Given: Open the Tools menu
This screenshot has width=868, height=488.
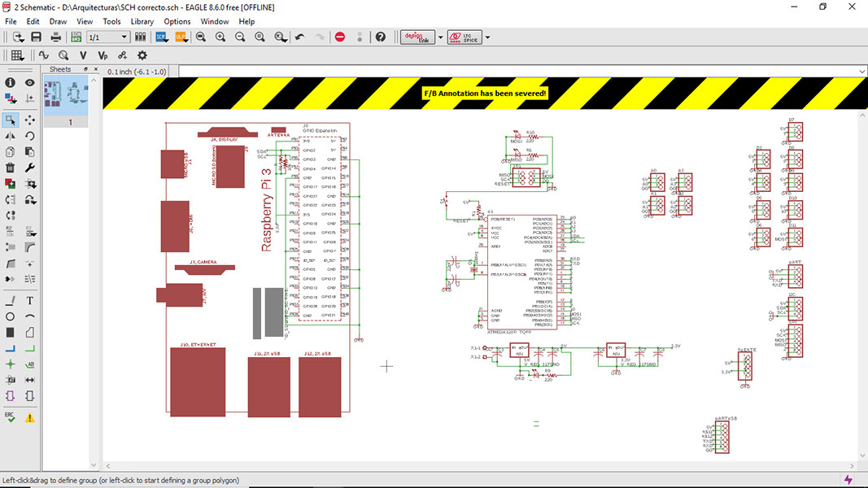Looking at the screenshot, I should point(111,22).
